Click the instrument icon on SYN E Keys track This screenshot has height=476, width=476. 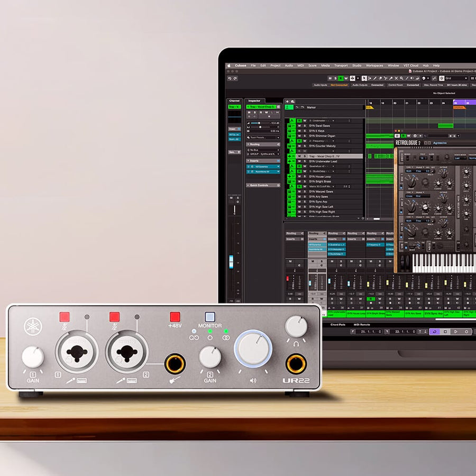coord(290,131)
